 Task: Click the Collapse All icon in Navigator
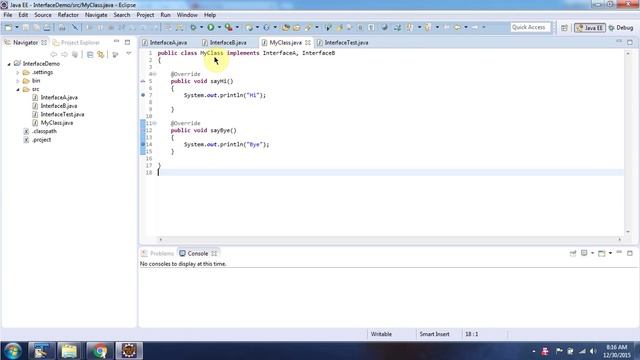(x=90, y=54)
